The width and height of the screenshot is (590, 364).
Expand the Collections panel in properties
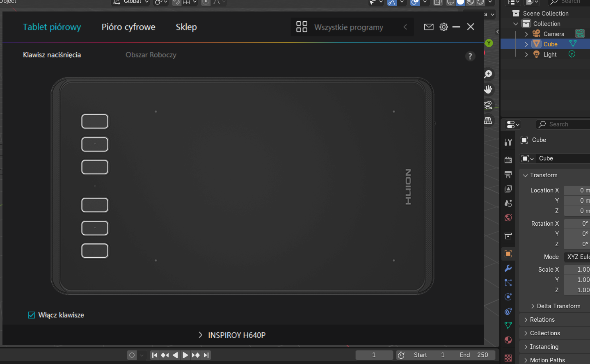pos(526,333)
